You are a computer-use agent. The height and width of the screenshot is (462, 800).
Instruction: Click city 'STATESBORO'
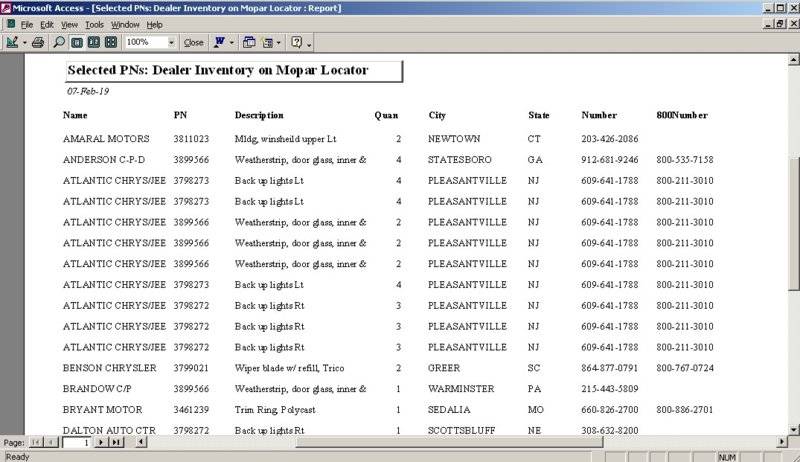460,160
